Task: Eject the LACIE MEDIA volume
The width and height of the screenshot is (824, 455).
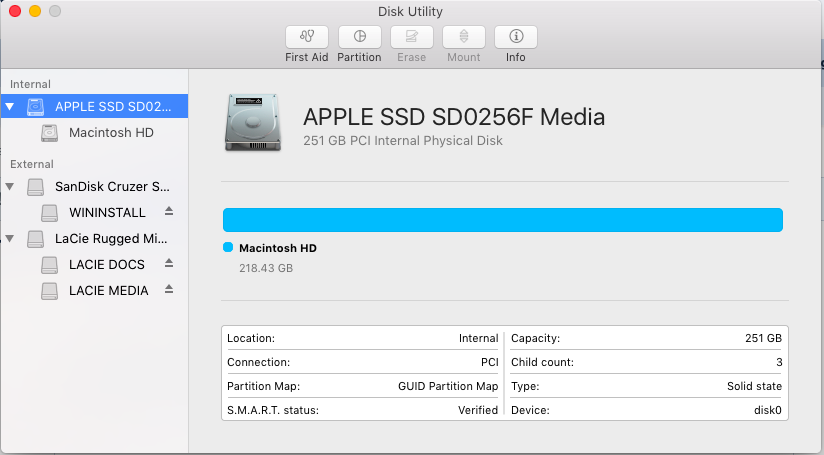Action: 169,289
